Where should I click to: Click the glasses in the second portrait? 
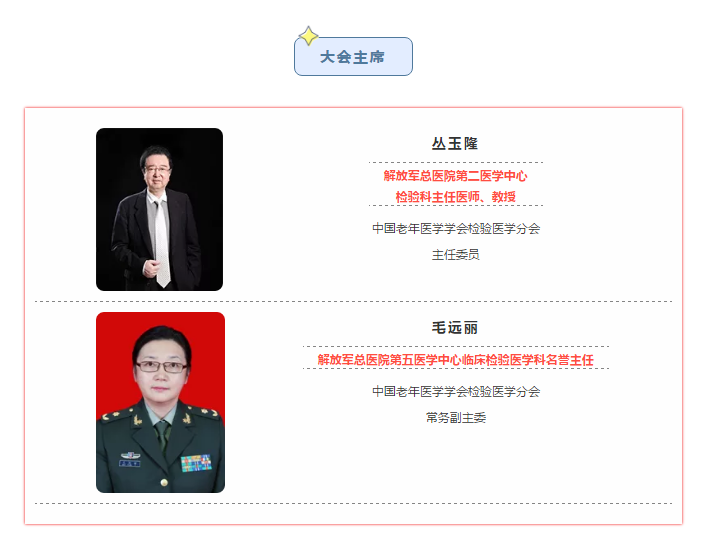(161, 366)
